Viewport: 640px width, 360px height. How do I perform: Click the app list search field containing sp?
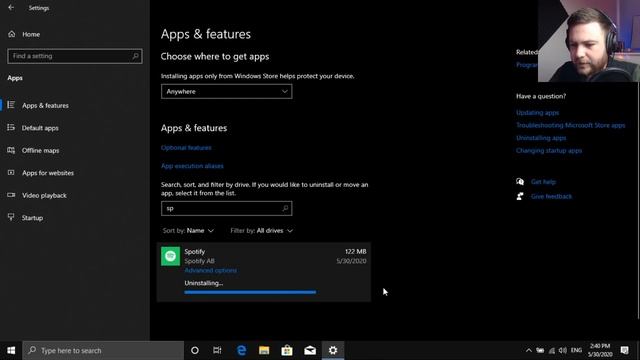click(x=227, y=208)
